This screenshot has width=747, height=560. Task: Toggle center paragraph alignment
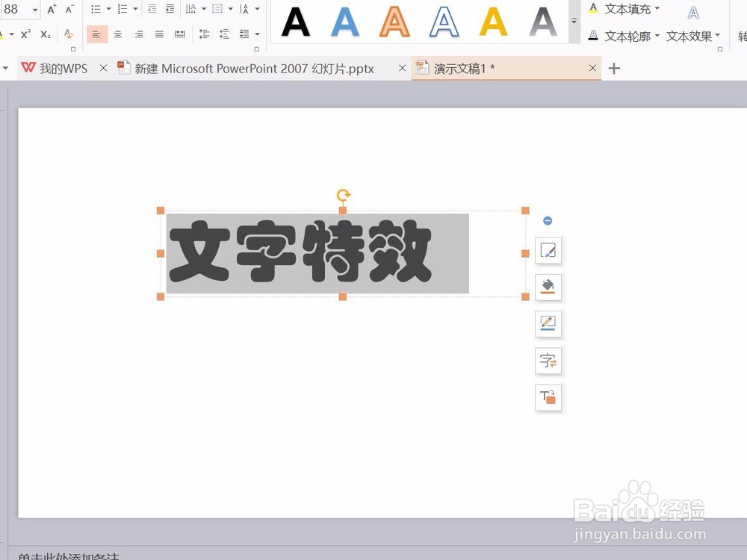117,33
